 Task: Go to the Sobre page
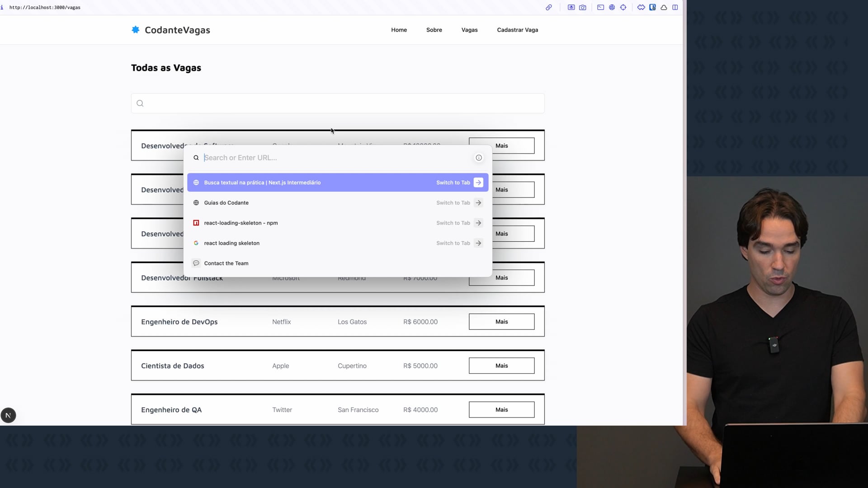point(434,30)
